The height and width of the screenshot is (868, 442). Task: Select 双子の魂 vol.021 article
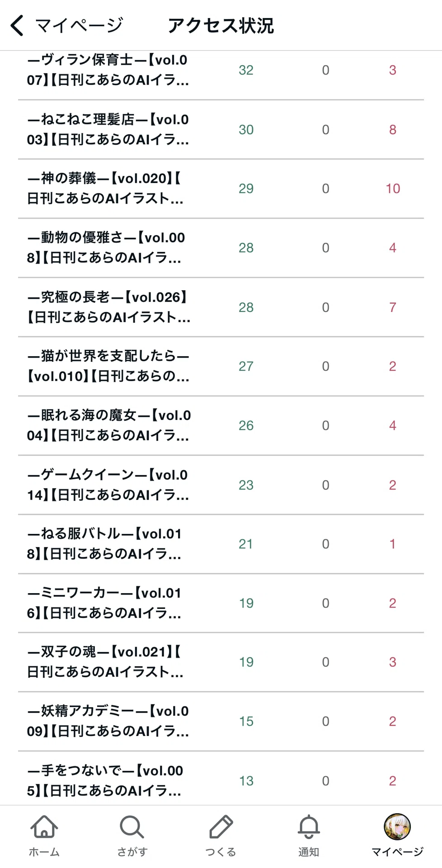(221, 662)
